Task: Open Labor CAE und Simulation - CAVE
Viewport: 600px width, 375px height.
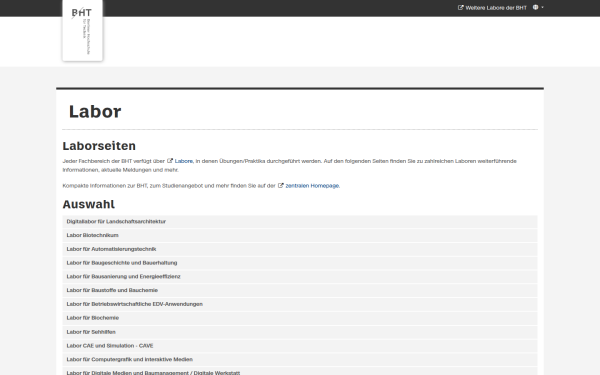Action: pyautogui.click(x=300, y=346)
